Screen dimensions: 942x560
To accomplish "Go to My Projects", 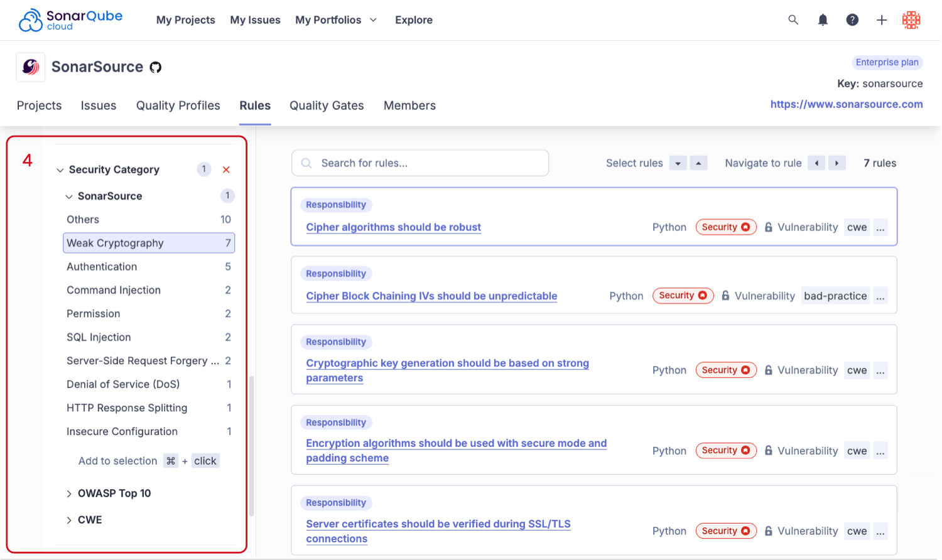I will [x=185, y=20].
